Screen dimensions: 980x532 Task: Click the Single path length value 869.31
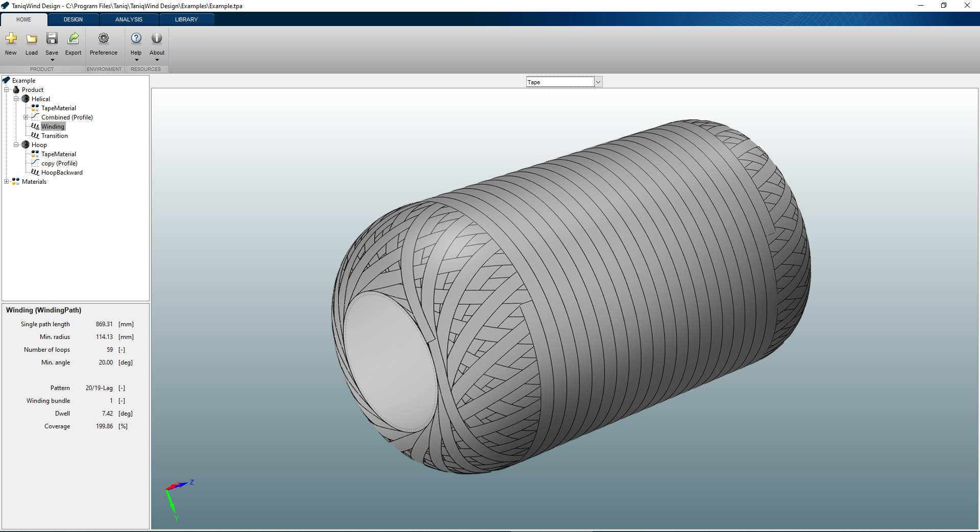point(104,324)
